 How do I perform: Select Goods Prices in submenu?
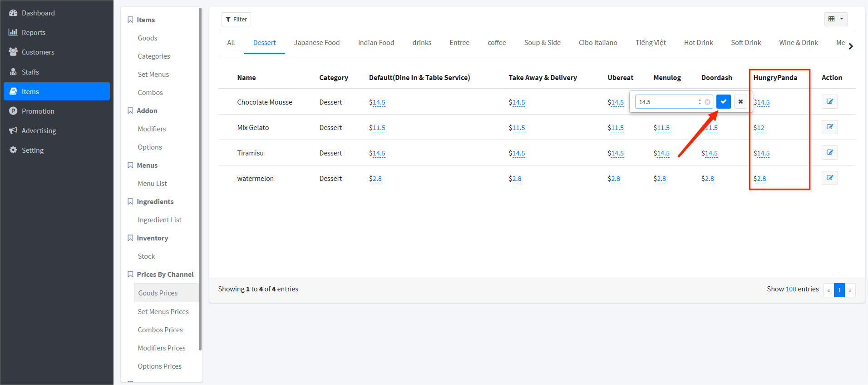click(x=167, y=293)
